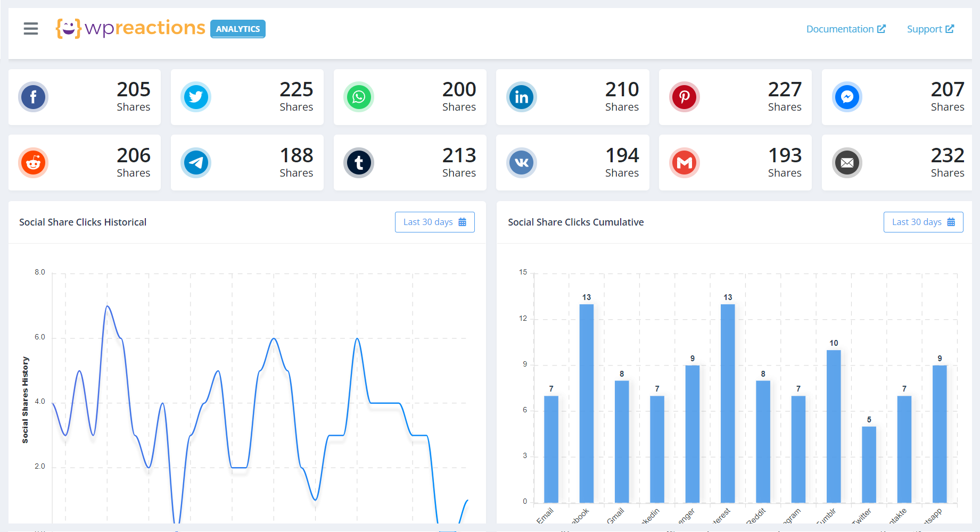Image resolution: width=980 pixels, height=532 pixels.
Task: Click the ANALYTICS badge
Action: click(x=238, y=29)
